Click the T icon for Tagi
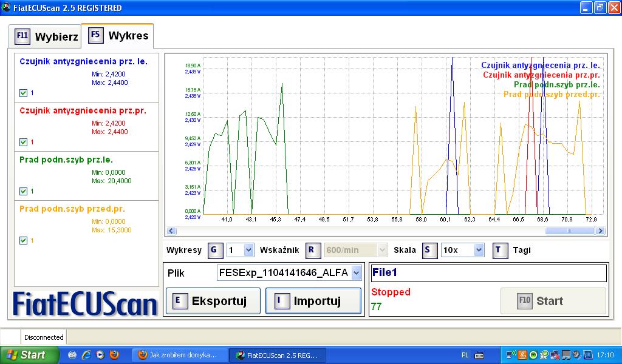 coord(499,250)
